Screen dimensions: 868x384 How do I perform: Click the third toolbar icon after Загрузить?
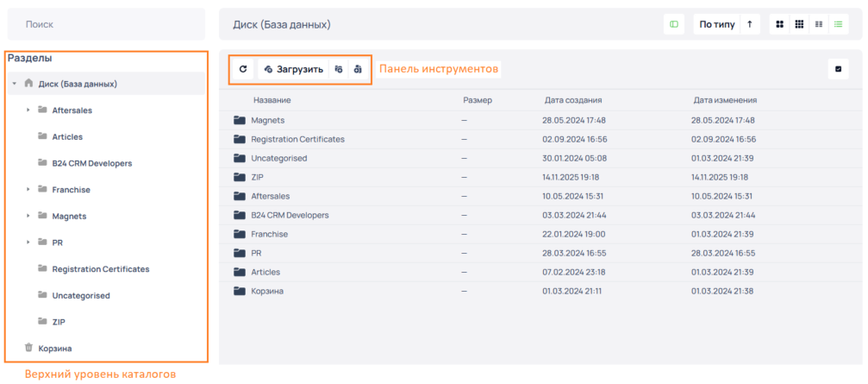click(x=339, y=69)
